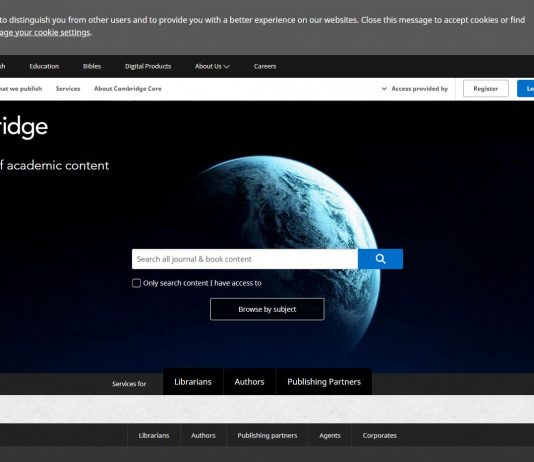The height and width of the screenshot is (462, 534).
Task: Open About Cambridge Core
Action: tap(128, 89)
